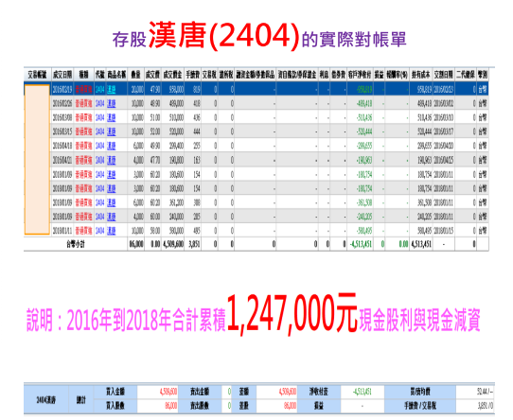The height and width of the screenshot is (420, 513).
Task: Click the 持有成本 column header
Action: 421,75
